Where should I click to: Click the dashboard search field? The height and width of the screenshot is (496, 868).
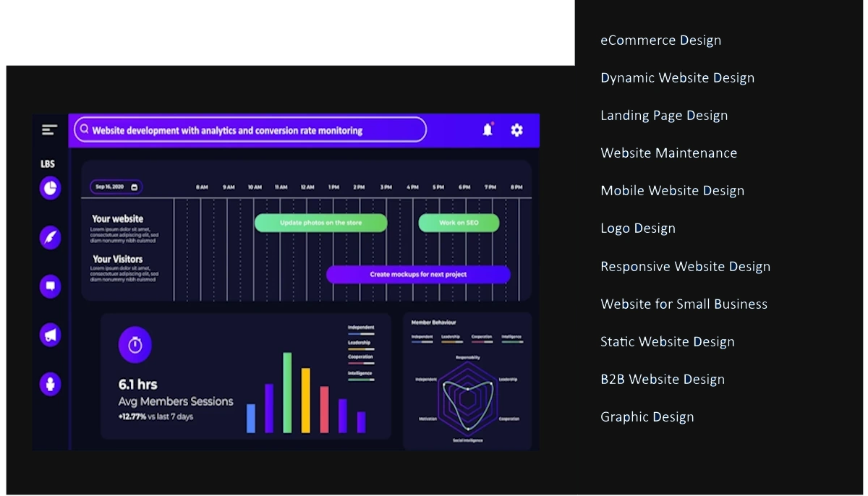click(250, 130)
